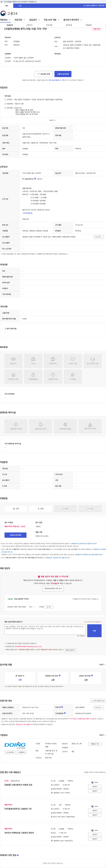Image resolution: width=106 pixels, height=868 pixels.
Task: Click 새창보기 for the 대치유수지체육공원 posting
Action: [x=95, y=839]
